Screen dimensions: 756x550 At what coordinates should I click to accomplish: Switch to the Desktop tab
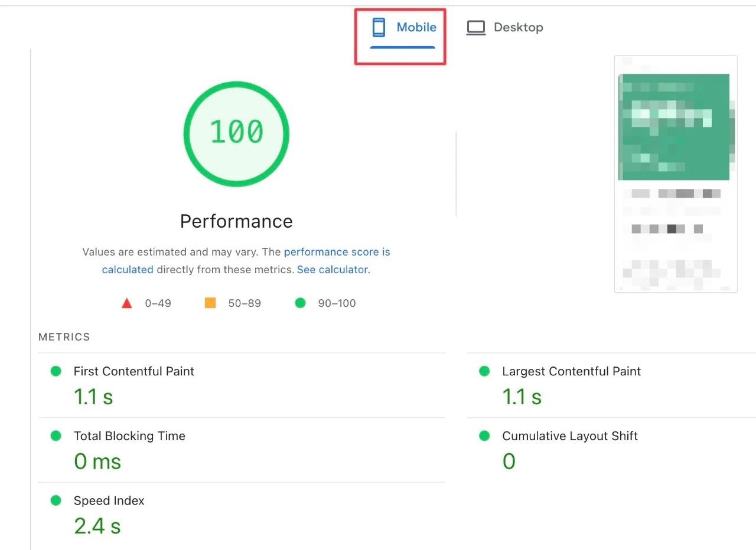pyautogui.click(x=505, y=28)
